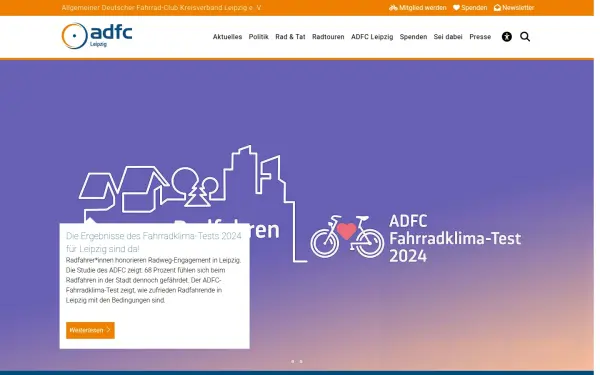Viewport: 600px width, 375px height.
Task: Click the paragraph starting 'Radfahrer*innen honorieren'
Action: tap(153, 280)
